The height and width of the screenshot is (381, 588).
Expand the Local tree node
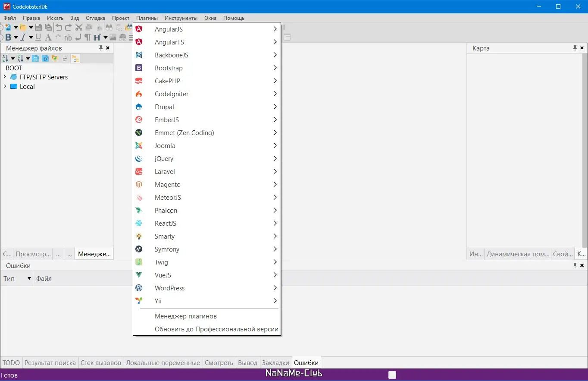pyautogui.click(x=5, y=86)
